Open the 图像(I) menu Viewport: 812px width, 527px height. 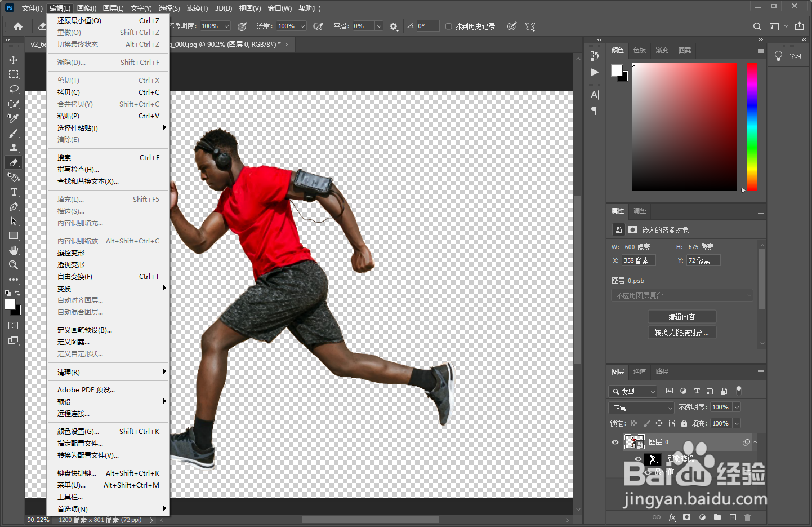point(87,8)
